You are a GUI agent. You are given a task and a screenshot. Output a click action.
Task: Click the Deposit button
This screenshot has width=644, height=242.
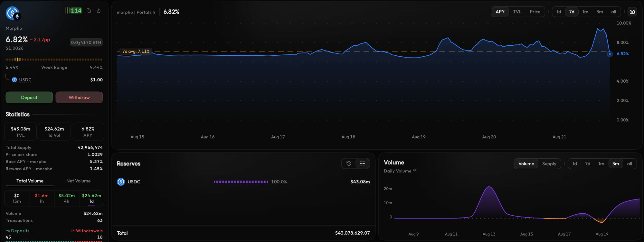29,98
